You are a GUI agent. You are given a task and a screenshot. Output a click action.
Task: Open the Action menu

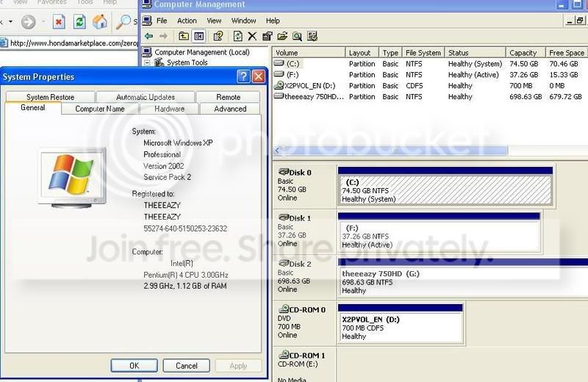[x=187, y=21]
